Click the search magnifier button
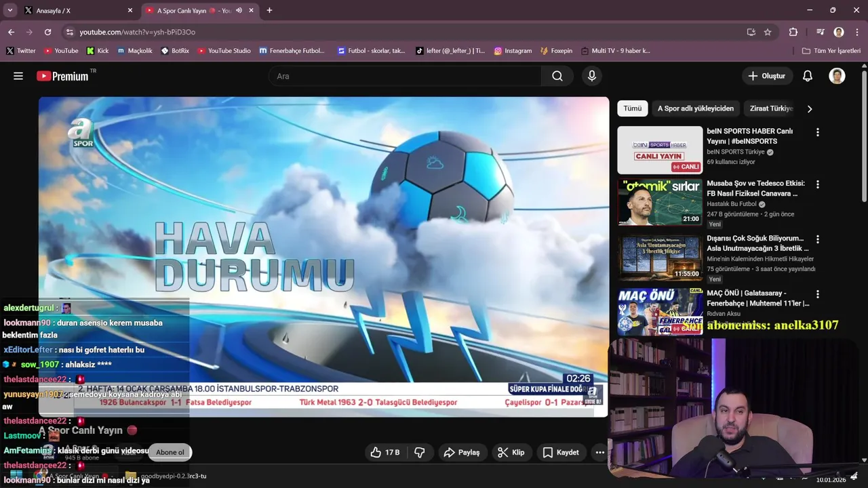The image size is (868, 488). (557, 76)
